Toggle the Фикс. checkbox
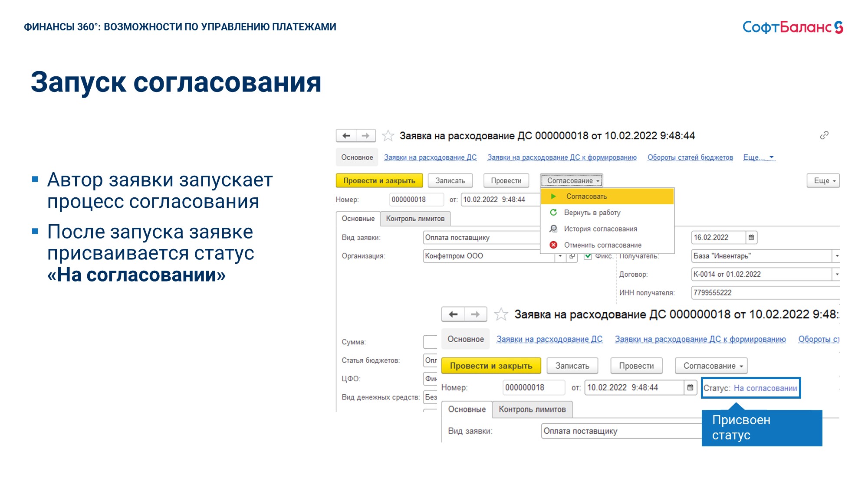The height and width of the screenshot is (488, 868). pos(588,256)
